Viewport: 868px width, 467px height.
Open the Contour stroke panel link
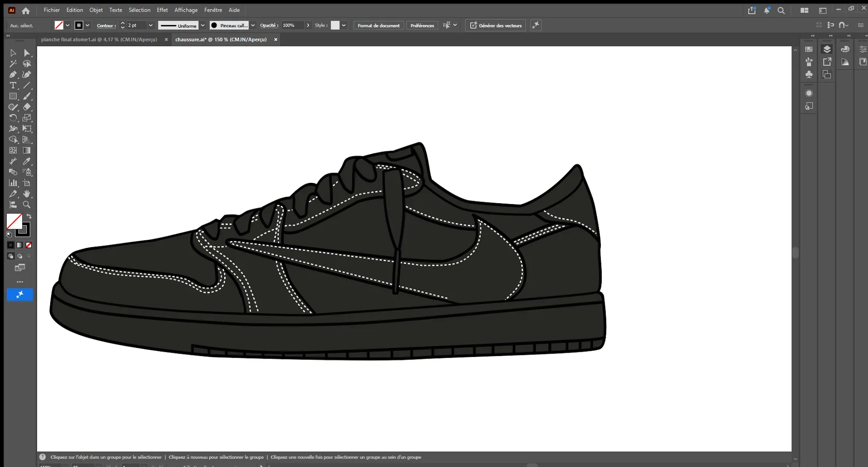coord(106,26)
